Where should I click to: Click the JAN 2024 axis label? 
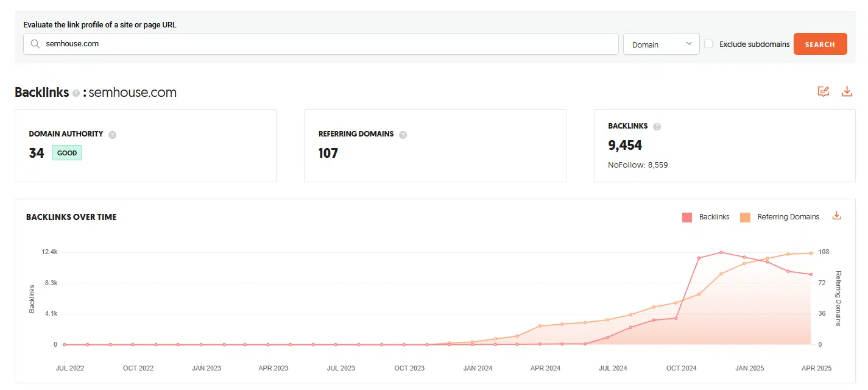tap(478, 368)
